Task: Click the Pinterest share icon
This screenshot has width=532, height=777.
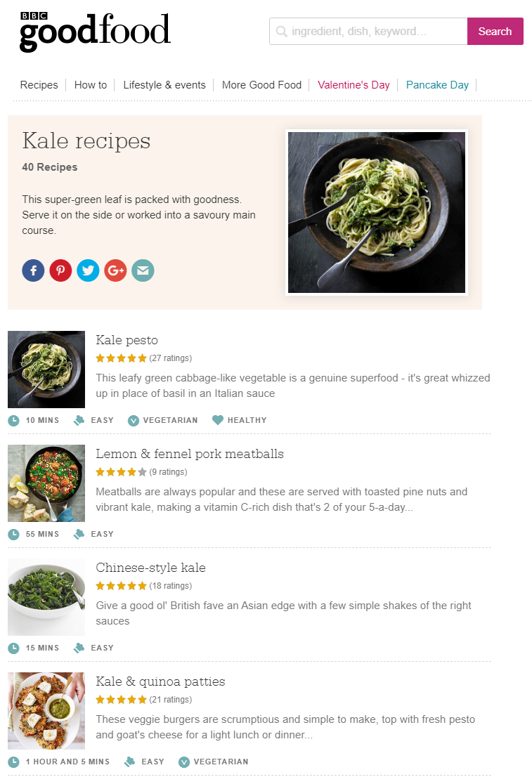Action: [60, 270]
